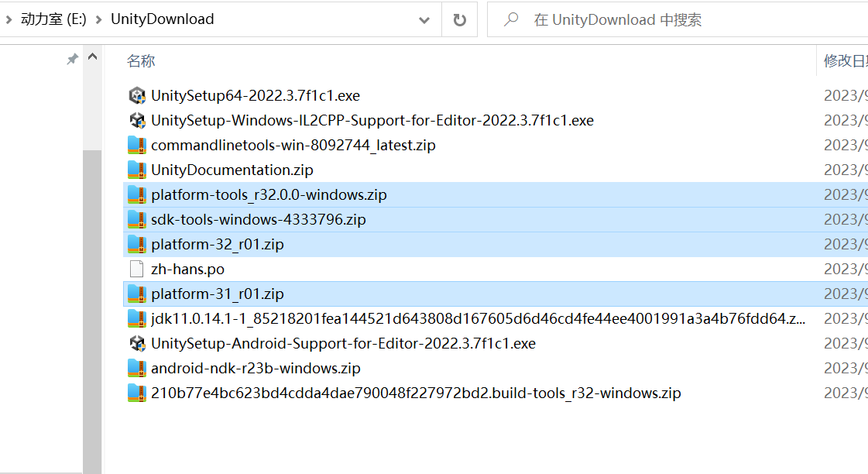Click the modified date of android-ndk-r23b-windows.zip
The width and height of the screenshot is (868, 474).
[x=846, y=368]
